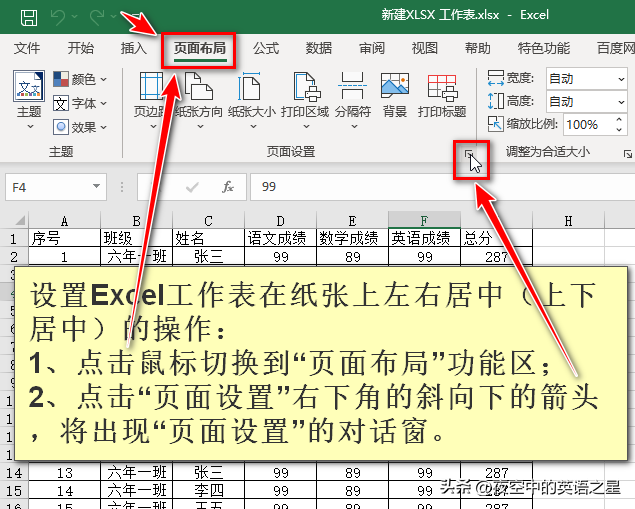635x509 pixels.
Task: Click cell 李四 in row 15
Action: tap(208, 491)
